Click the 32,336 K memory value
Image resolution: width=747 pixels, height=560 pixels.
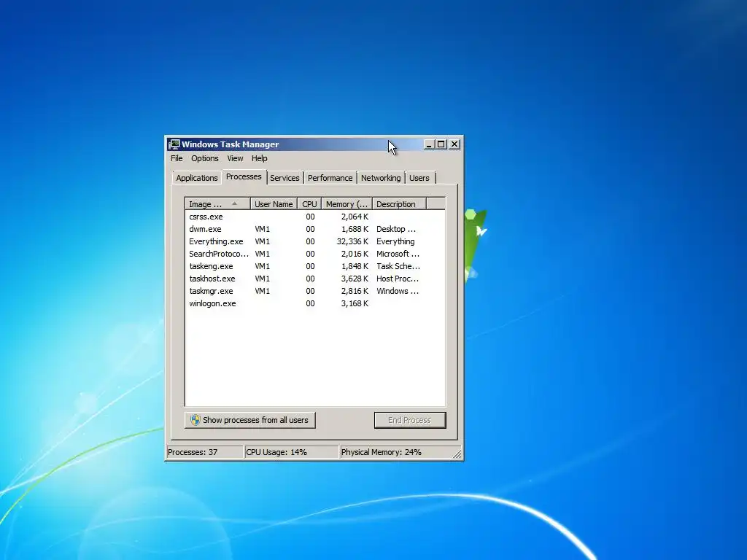pos(352,241)
